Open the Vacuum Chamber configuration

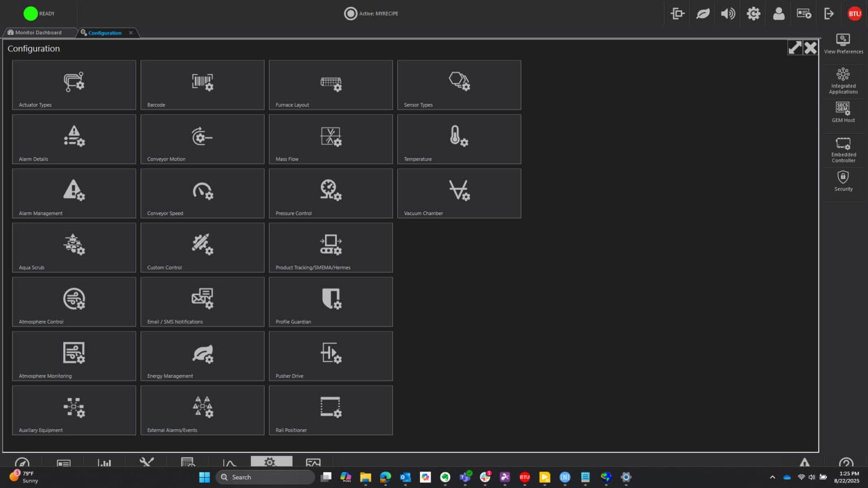pos(459,193)
